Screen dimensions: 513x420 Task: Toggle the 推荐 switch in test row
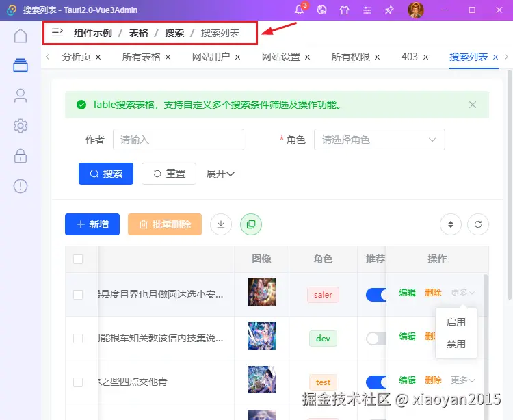tap(376, 382)
